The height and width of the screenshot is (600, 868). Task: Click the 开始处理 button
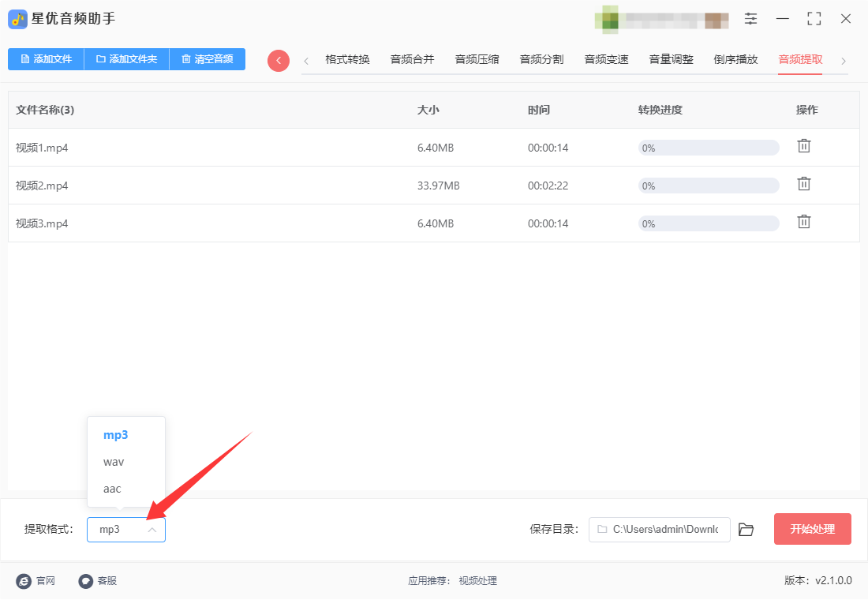(x=812, y=529)
